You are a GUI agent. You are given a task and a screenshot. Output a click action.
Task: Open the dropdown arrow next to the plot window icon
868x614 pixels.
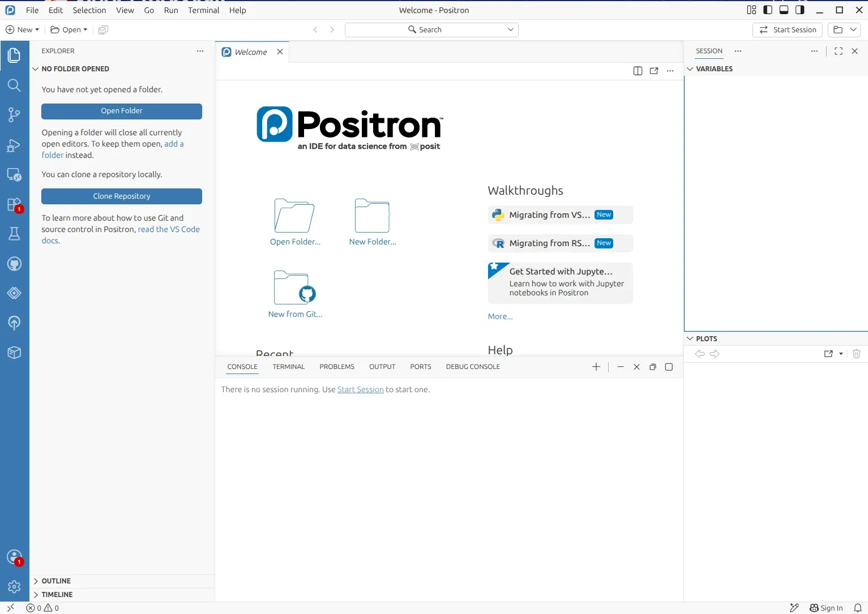pos(841,354)
